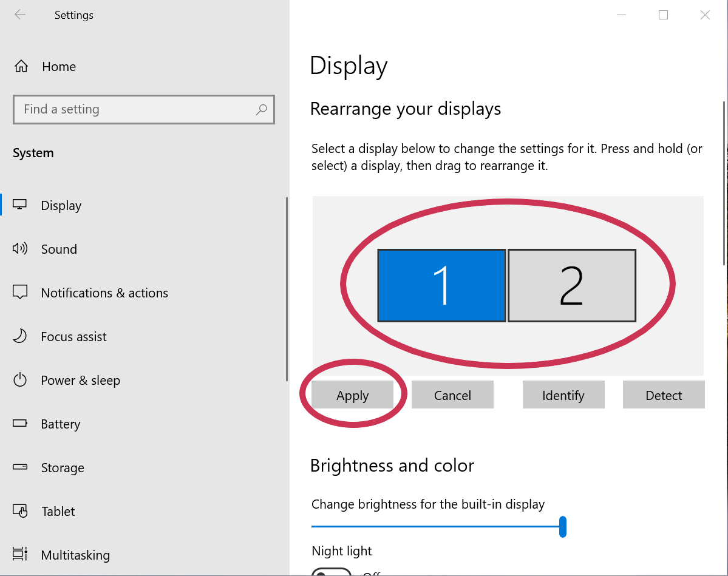
Task: Click the Battery icon in sidebar
Action: point(20,424)
